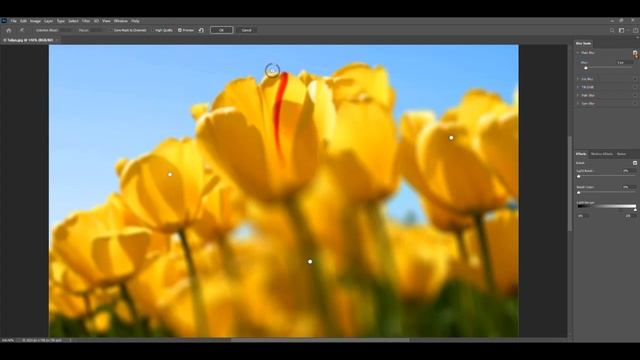Click the horizontal scrollbar below canvas
Viewport: 640px width, 360px height.
coord(320,340)
